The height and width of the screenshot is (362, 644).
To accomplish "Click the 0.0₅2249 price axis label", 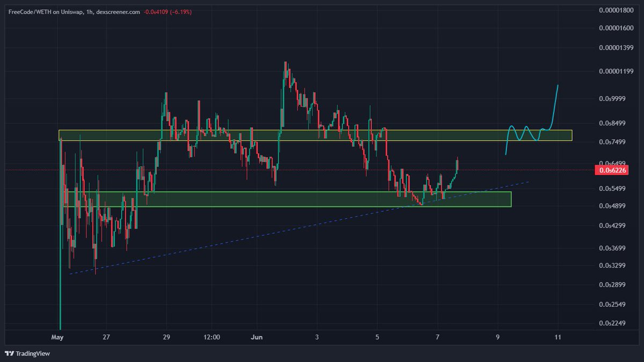I will pos(612,323).
